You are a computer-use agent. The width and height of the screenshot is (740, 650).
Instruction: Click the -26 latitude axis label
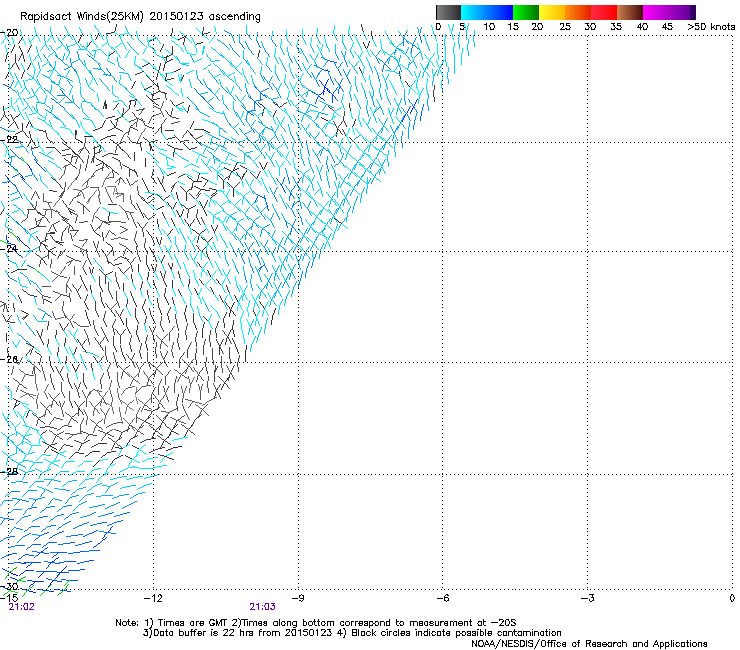9,360
